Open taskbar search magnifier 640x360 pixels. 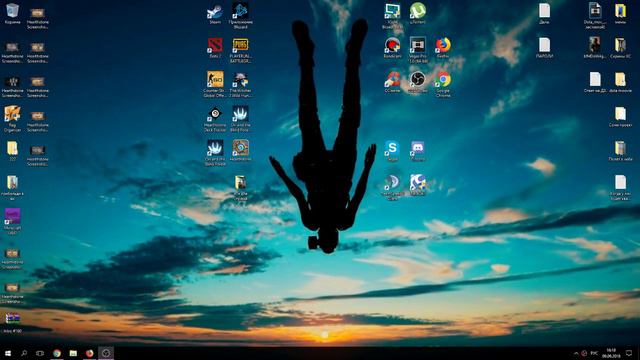tap(24, 353)
